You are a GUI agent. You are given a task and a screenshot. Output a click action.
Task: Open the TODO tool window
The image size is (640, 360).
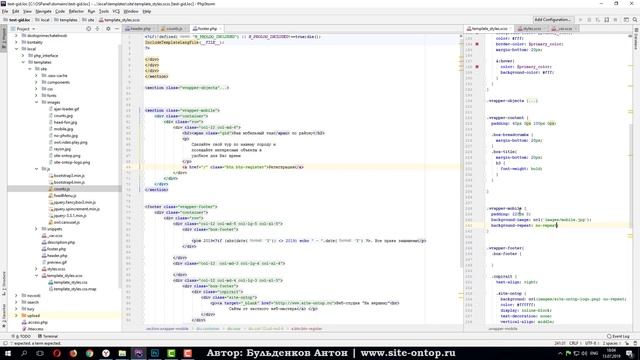(x=21, y=336)
